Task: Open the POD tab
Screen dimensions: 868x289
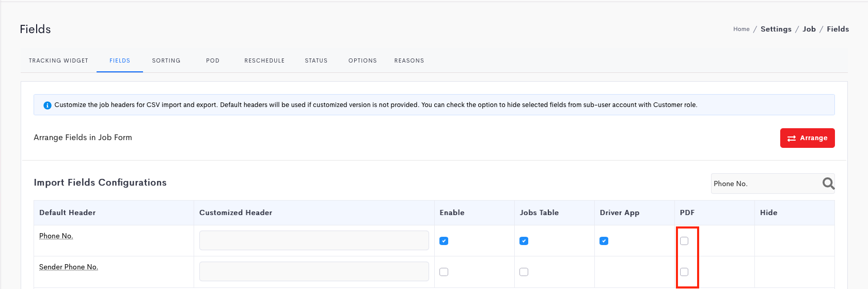Action: pyautogui.click(x=213, y=60)
